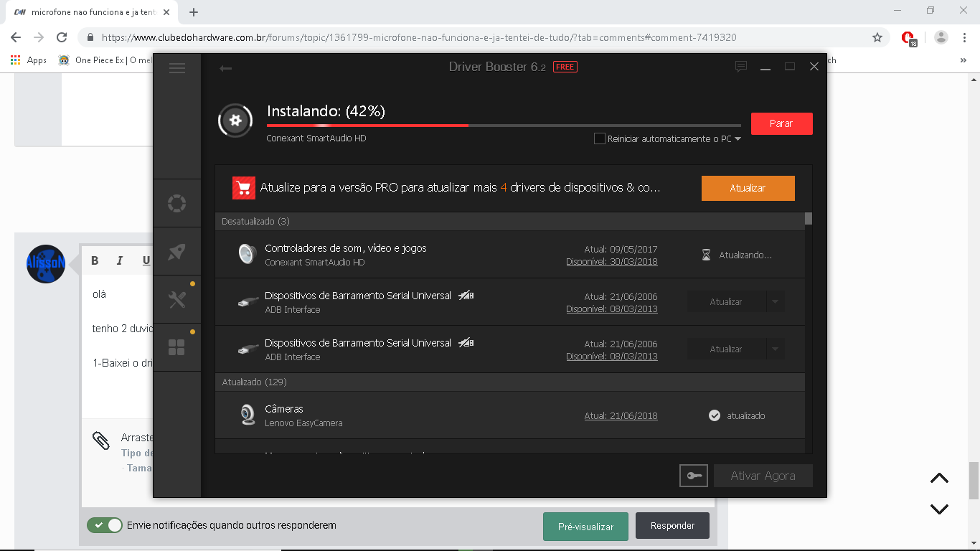Click the Ativar Agora button
Screen dimensions: 980x551
(763, 476)
